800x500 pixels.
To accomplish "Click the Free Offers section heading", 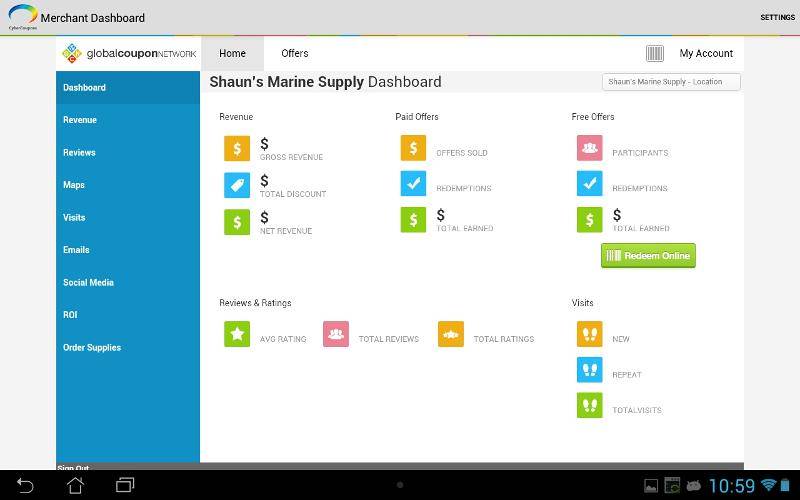I will [593, 116].
